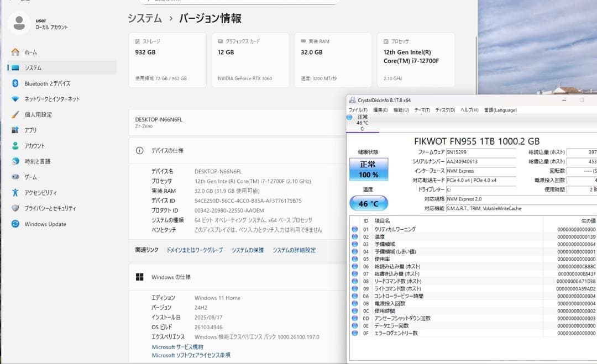Click the Microsoft サービス規約 link
597x364 pixels.
179,347
